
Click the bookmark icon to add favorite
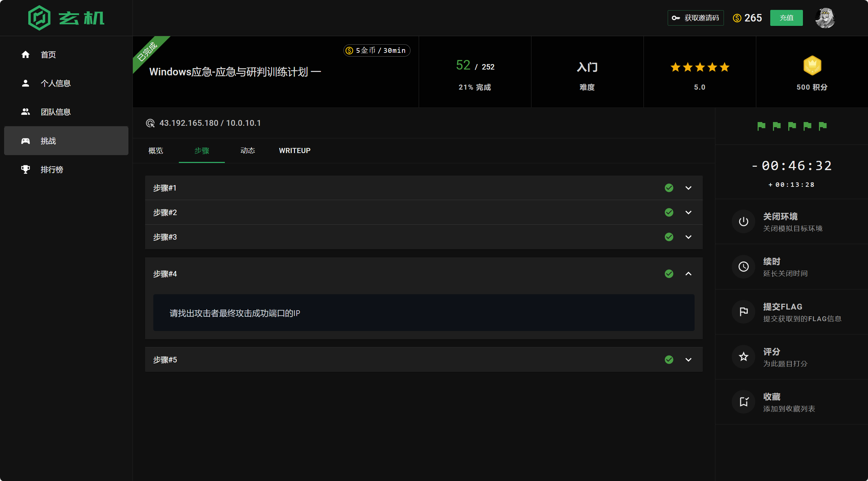[x=743, y=402]
